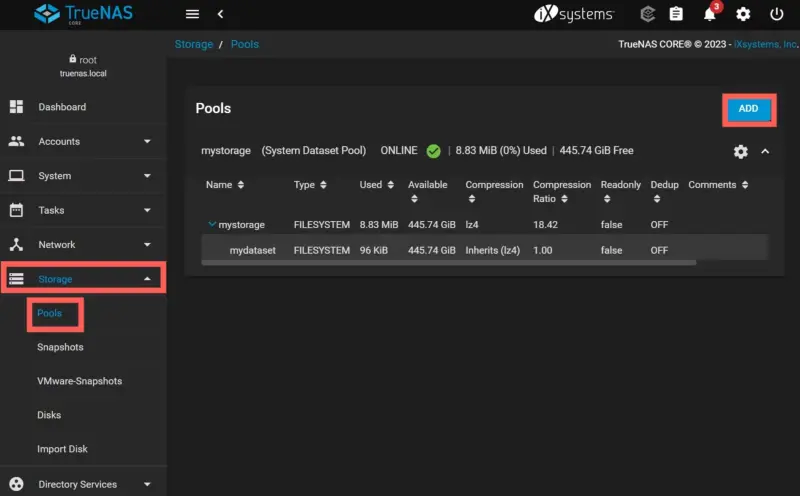Click the 96 KiB used cell
Screen dimensions: 800x496
point(373,250)
